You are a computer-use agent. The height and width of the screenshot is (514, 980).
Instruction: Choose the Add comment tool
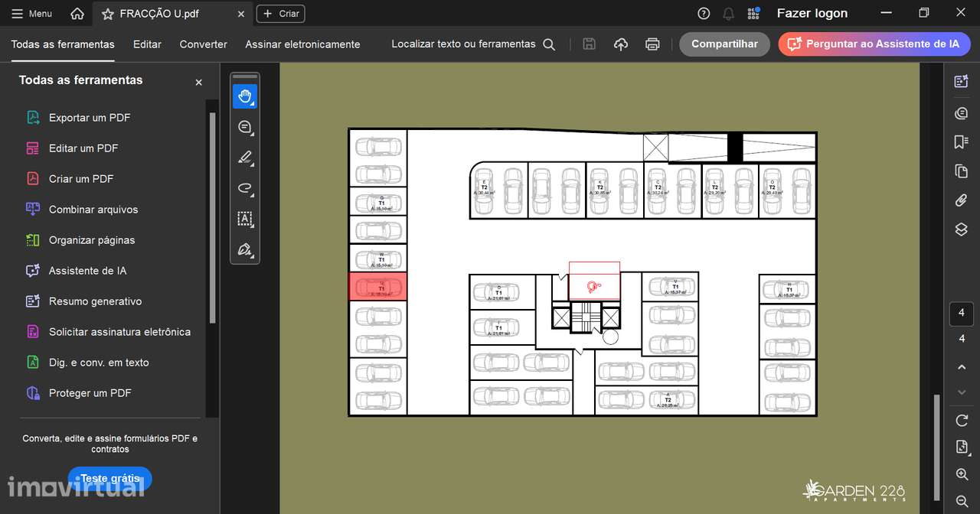click(x=245, y=127)
